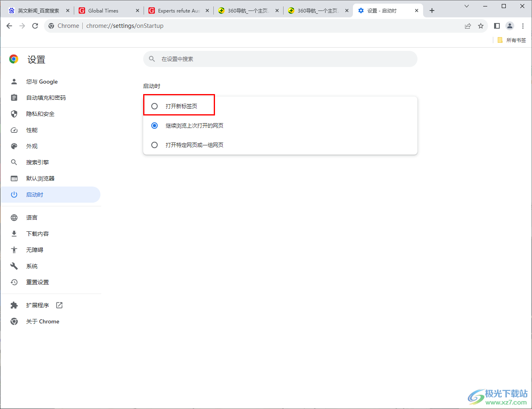Switch to Experts refute Aus tab

tap(179, 10)
